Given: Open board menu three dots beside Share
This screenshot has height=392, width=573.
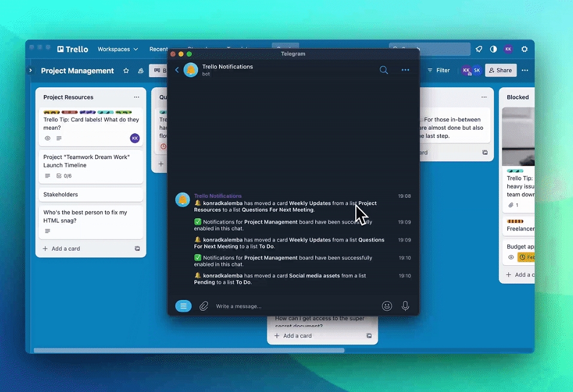Looking at the screenshot, I should click(525, 71).
